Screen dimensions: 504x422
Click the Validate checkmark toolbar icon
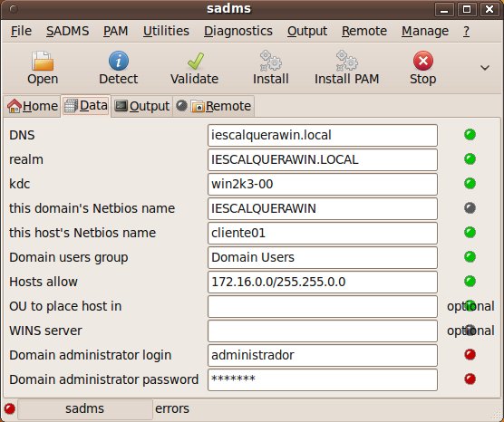coord(195,61)
